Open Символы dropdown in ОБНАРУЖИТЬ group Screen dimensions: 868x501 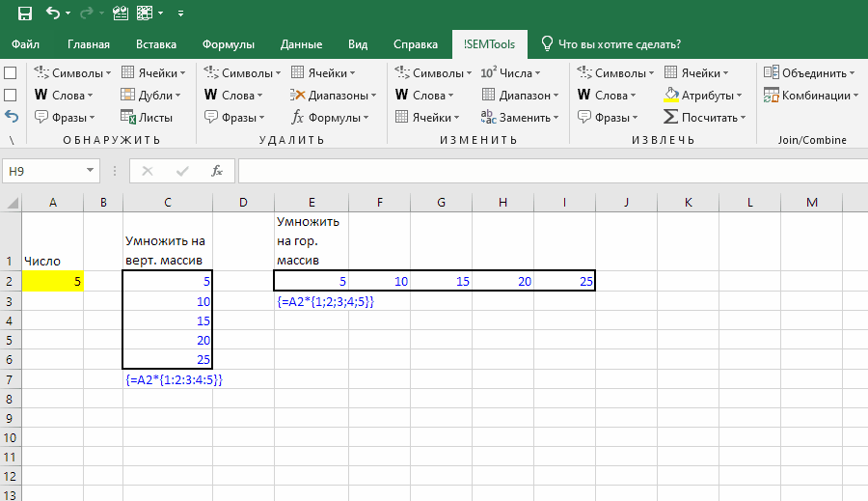(72, 73)
